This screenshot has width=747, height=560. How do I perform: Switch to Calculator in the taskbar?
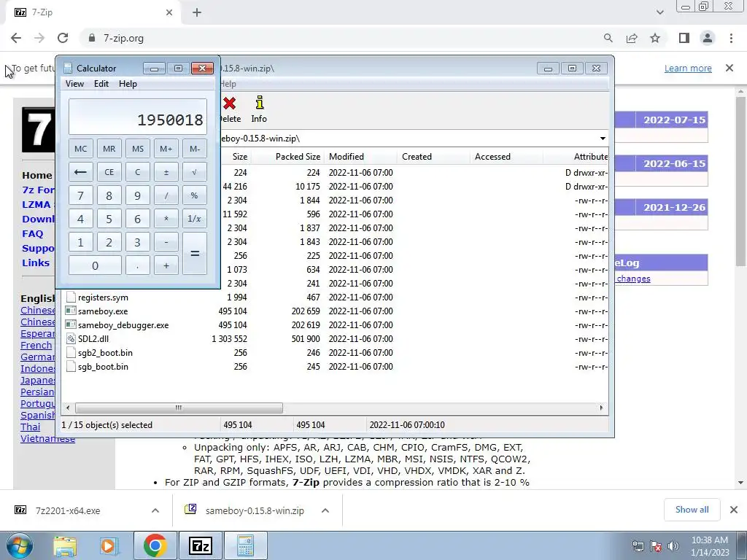pyautogui.click(x=245, y=545)
